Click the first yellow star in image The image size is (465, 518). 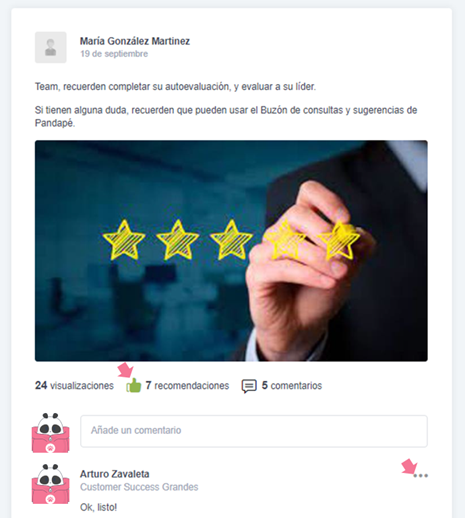pos(124,240)
